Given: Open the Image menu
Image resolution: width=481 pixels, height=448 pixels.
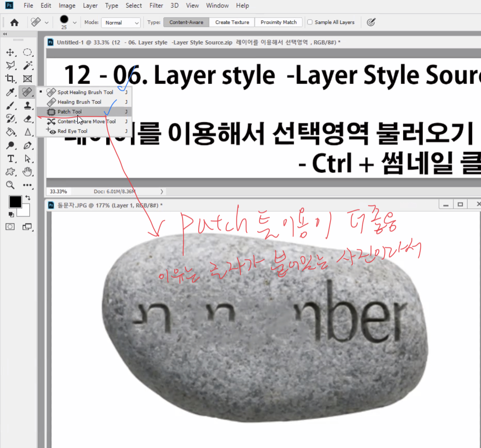Looking at the screenshot, I should pos(67,5).
